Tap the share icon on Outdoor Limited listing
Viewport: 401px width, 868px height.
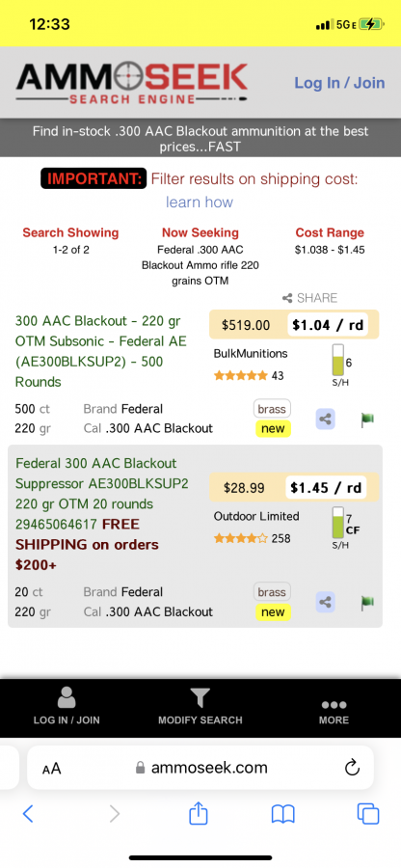pyautogui.click(x=326, y=602)
